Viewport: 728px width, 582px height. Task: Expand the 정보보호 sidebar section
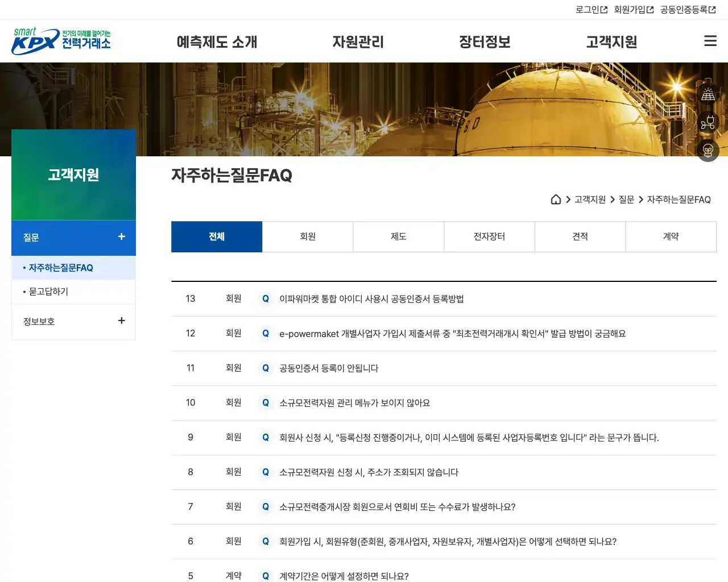click(x=121, y=321)
